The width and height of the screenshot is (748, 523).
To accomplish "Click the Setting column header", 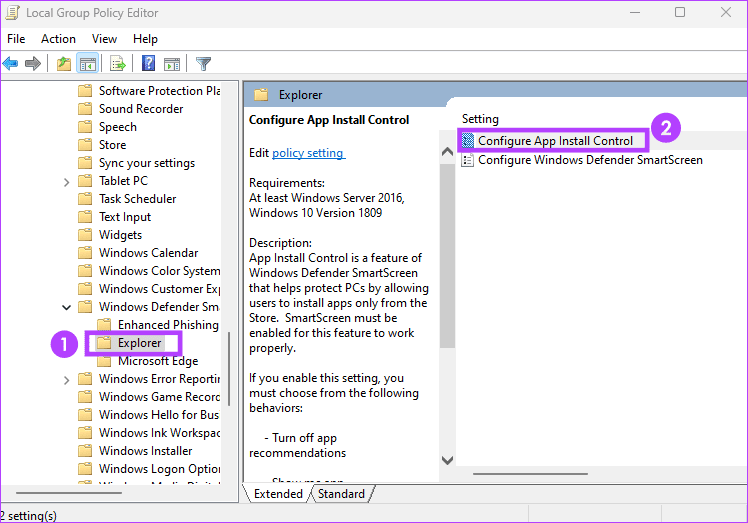I will coord(480,119).
